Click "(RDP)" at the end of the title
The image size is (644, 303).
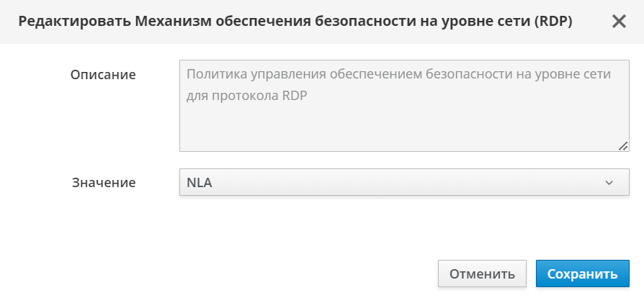(552, 22)
